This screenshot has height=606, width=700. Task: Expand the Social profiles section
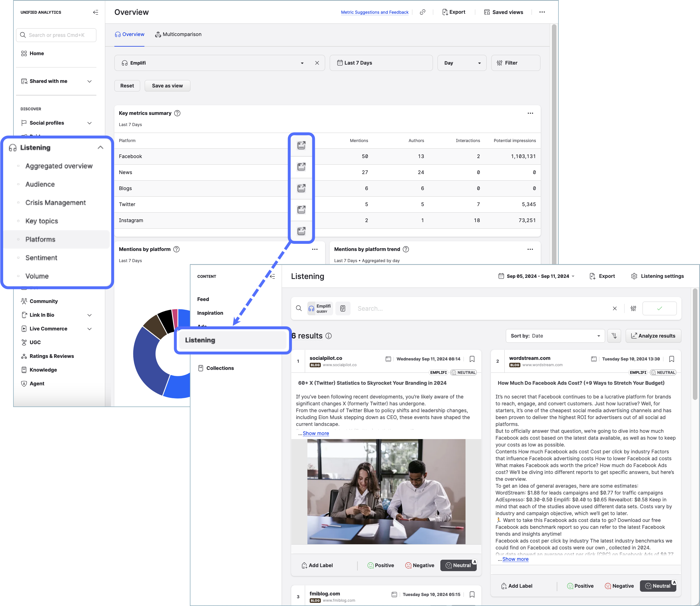(x=89, y=123)
